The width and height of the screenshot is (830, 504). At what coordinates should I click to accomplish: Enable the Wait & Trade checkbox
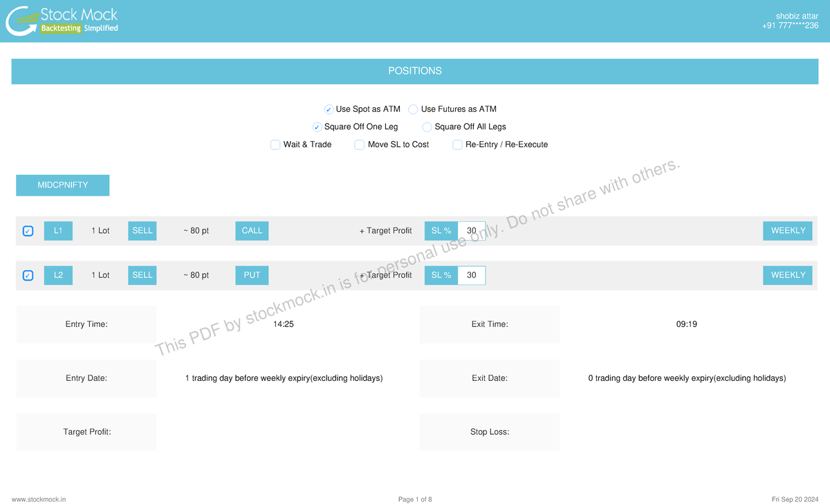point(275,145)
